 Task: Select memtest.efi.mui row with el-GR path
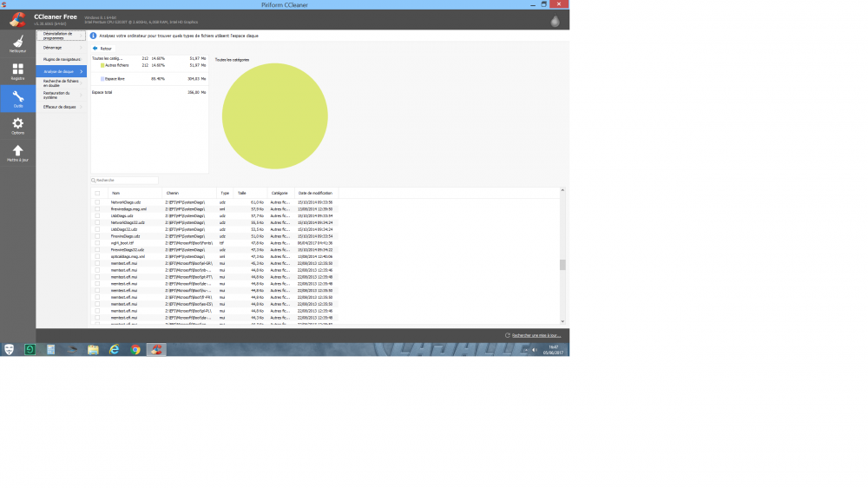(214, 263)
